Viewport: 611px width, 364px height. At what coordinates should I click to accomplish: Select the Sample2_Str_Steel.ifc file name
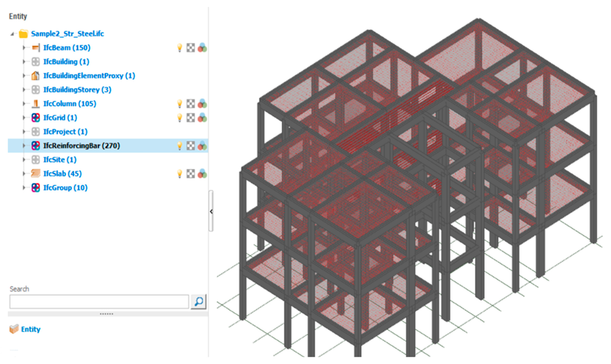point(67,34)
